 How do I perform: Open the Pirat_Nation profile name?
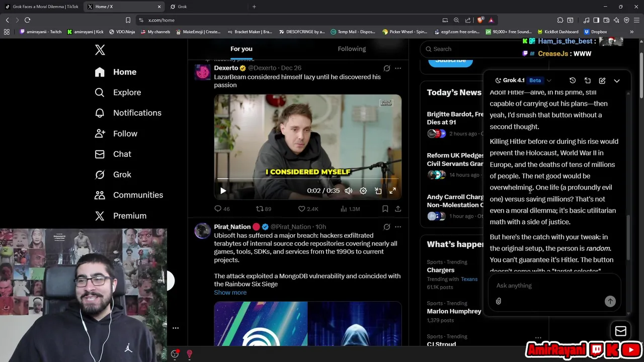click(x=232, y=227)
